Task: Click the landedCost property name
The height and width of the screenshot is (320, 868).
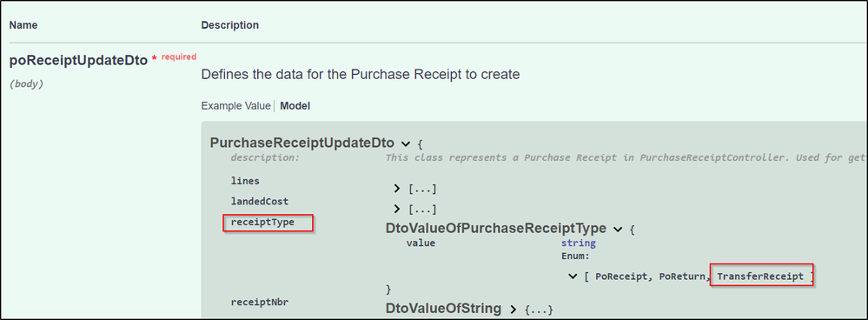Action: click(260, 201)
